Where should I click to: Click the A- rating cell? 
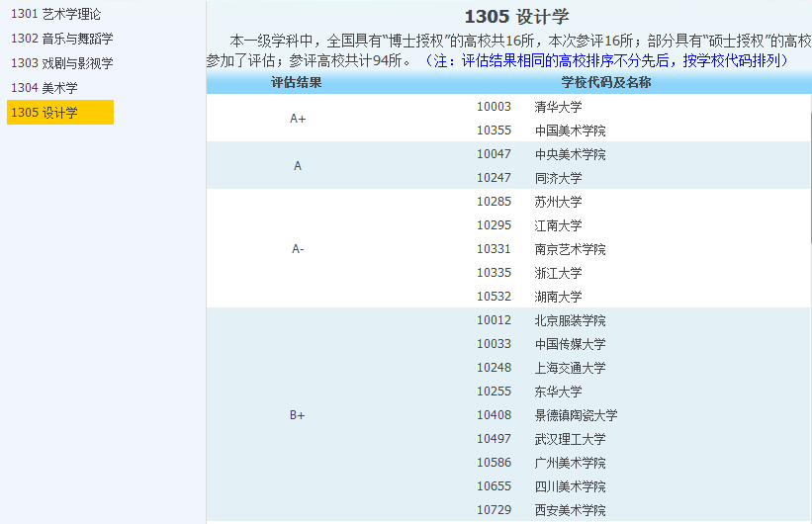pyautogui.click(x=298, y=249)
